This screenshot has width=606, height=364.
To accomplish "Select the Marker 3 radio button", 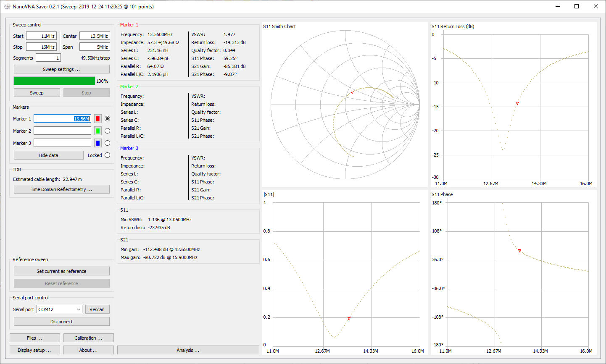I will [108, 143].
